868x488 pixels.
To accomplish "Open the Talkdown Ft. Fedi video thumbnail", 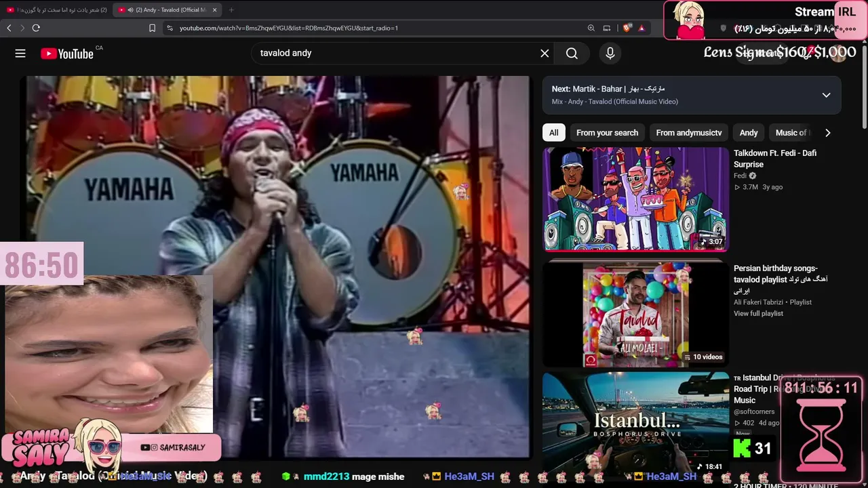I will [635, 199].
